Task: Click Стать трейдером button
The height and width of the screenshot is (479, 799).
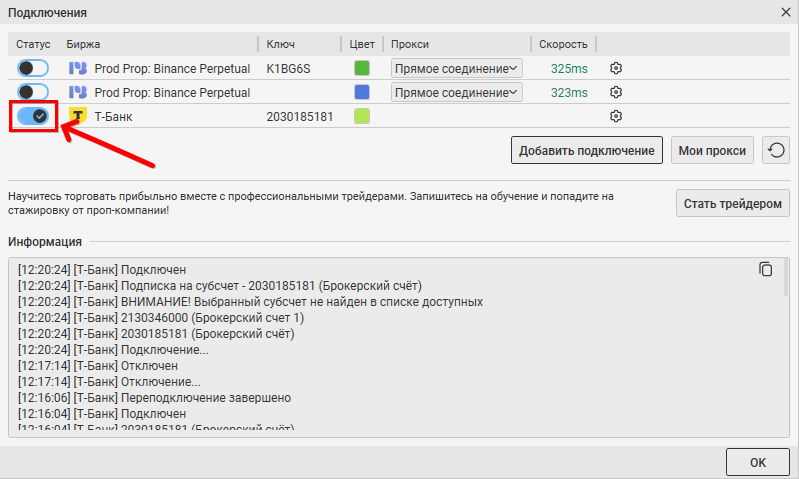Action: (x=732, y=203)
